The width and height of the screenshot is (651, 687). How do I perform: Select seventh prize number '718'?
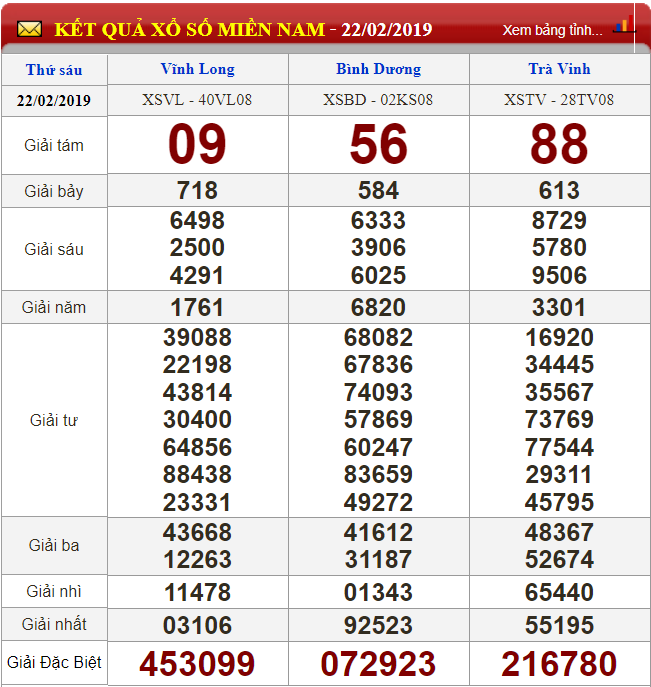[197, 191]
